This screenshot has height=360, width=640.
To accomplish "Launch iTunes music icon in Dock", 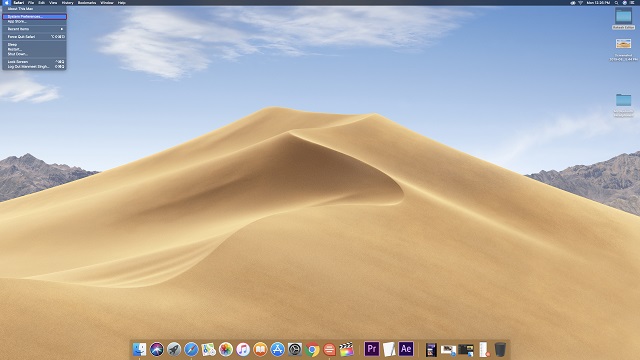I will (x=243, y=349).
